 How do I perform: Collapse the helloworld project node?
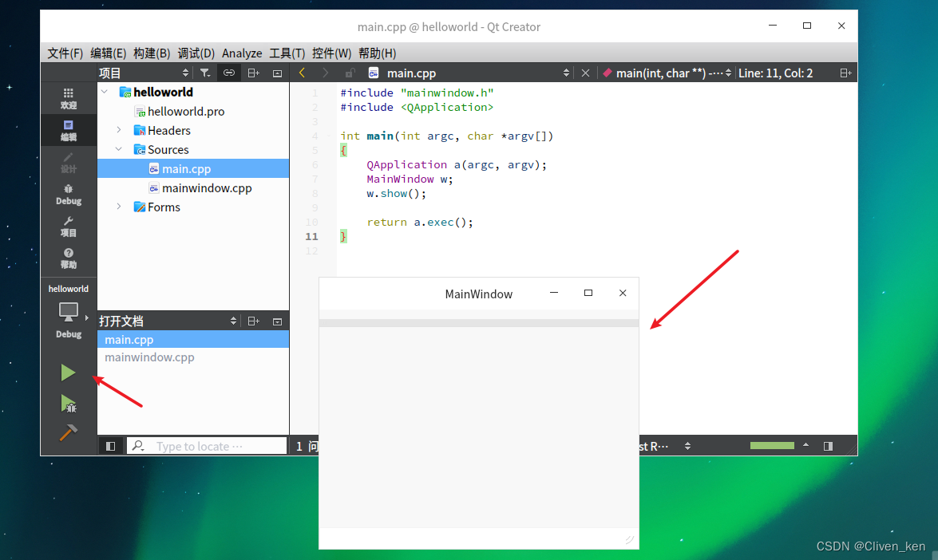coord(105,92)
